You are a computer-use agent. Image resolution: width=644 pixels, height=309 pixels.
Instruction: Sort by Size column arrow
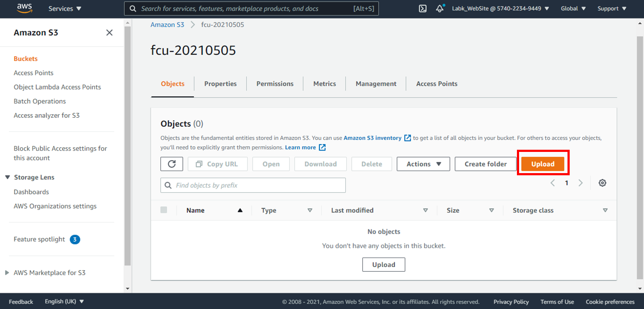tap(491, 210)
